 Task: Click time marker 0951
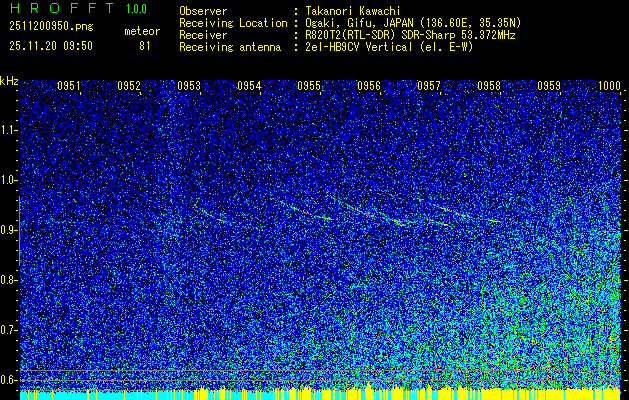pos(69,86)
